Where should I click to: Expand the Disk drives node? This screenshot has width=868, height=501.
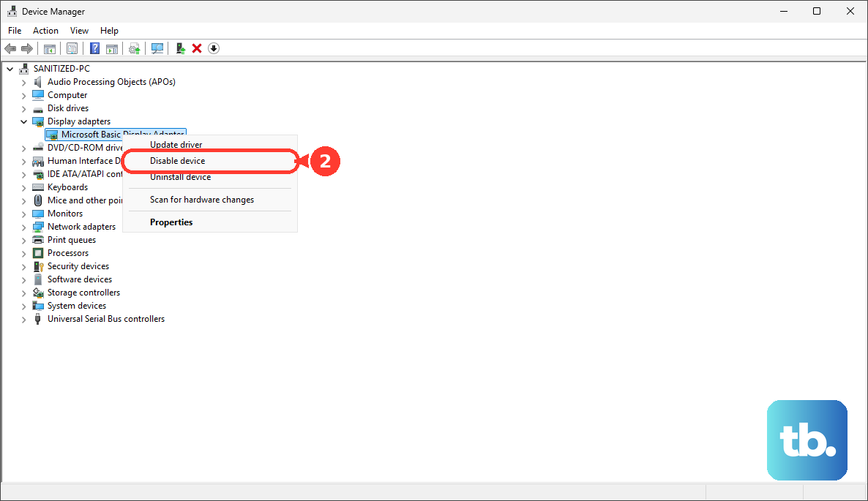(x=23, y=108)
